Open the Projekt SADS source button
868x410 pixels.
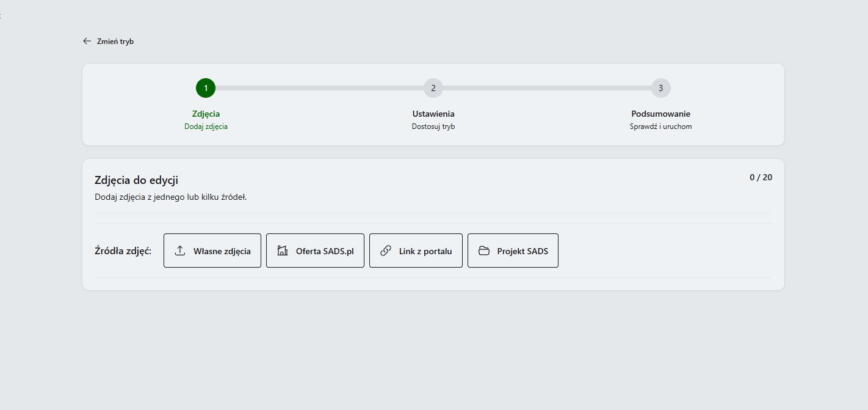513,251
